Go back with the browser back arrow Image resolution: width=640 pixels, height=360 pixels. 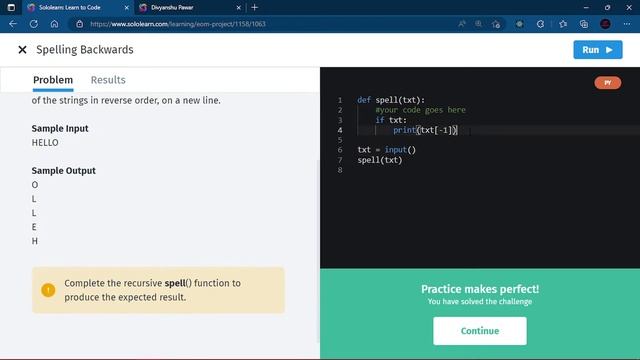click(x=13, y=24)
